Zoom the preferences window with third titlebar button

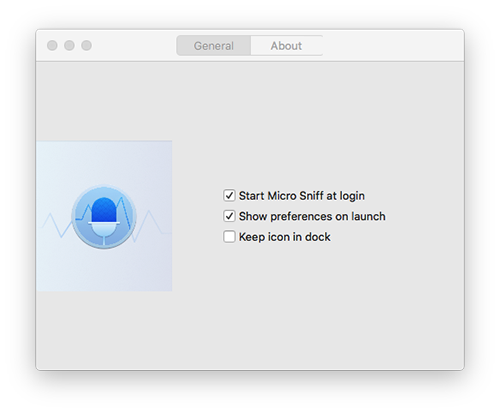click(x=87, y=45)
